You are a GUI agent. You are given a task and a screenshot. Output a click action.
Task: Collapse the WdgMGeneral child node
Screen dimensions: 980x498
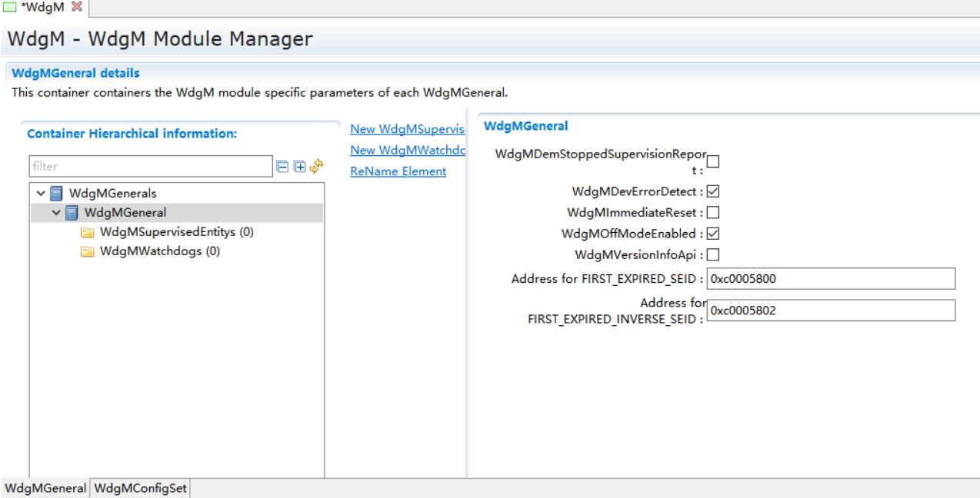pos(56,213)
